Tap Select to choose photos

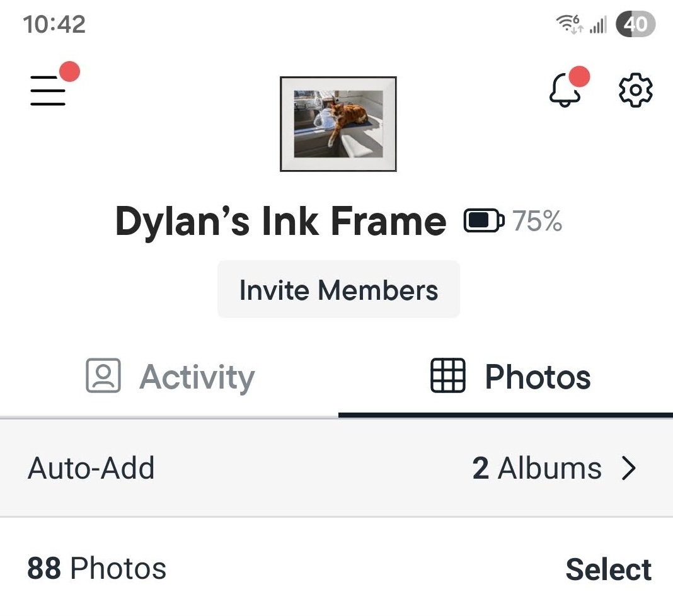pyautogui.click(x=608, y=569)
